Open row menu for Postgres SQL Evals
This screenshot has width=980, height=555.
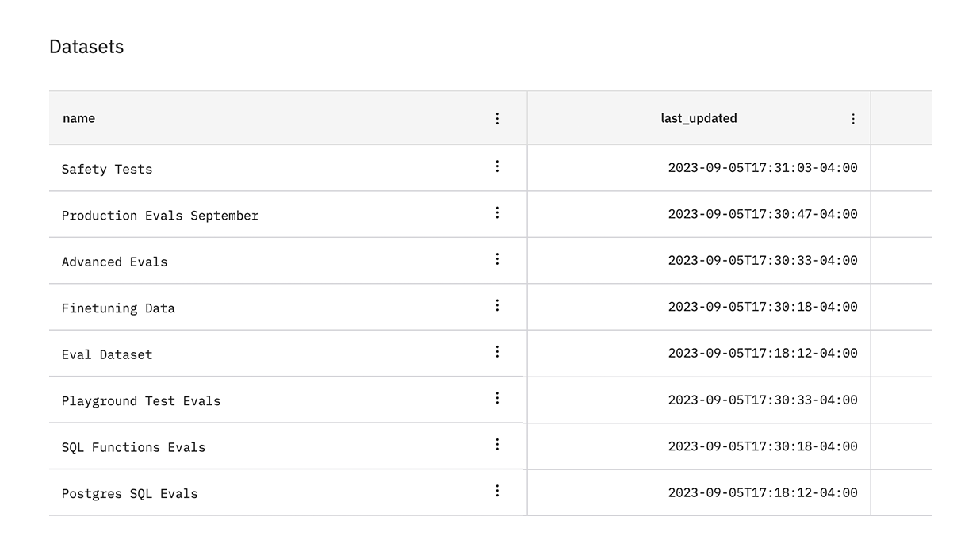[x=497, y=491]
